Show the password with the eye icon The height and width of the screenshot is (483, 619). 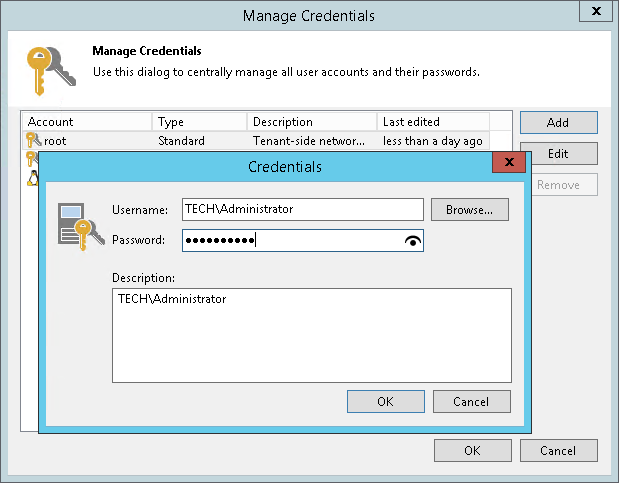(x=413, y=241)
